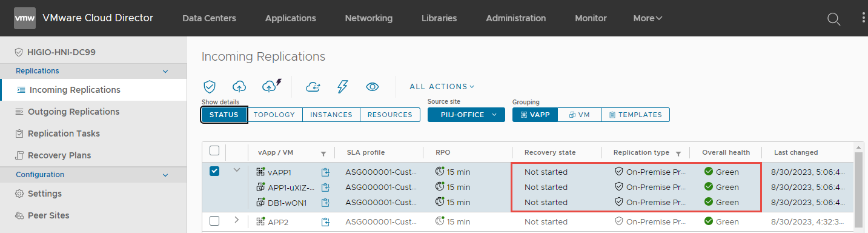868x233 pixels.
Task: Click the cloud sync reverse icon
Action: click(313, 87)
